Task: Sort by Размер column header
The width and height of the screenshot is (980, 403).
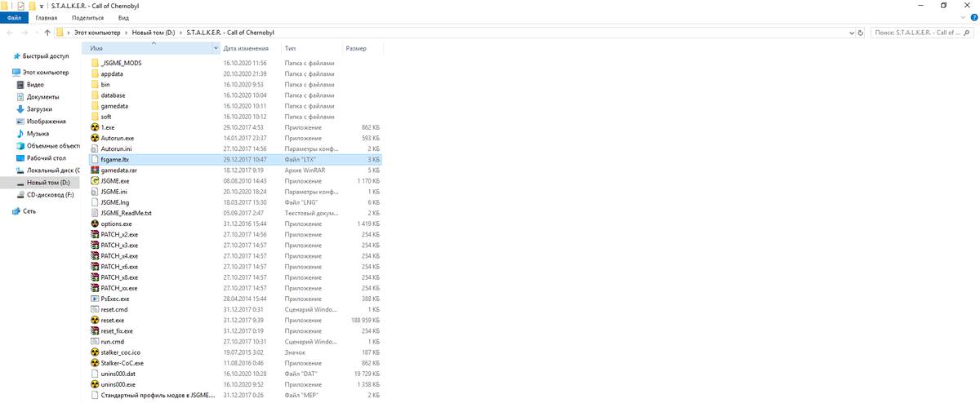Action: point(356,48)
